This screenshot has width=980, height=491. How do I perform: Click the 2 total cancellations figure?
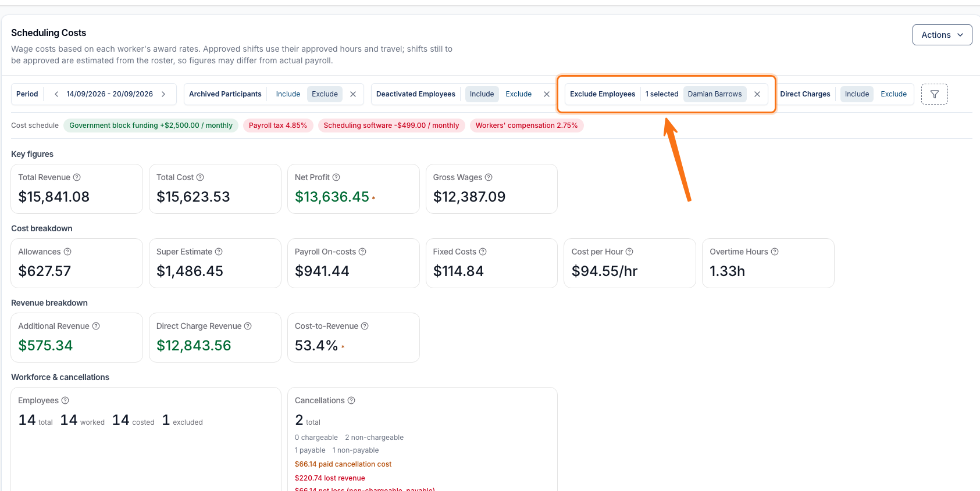pyautogui.click(x=308, y=420)
